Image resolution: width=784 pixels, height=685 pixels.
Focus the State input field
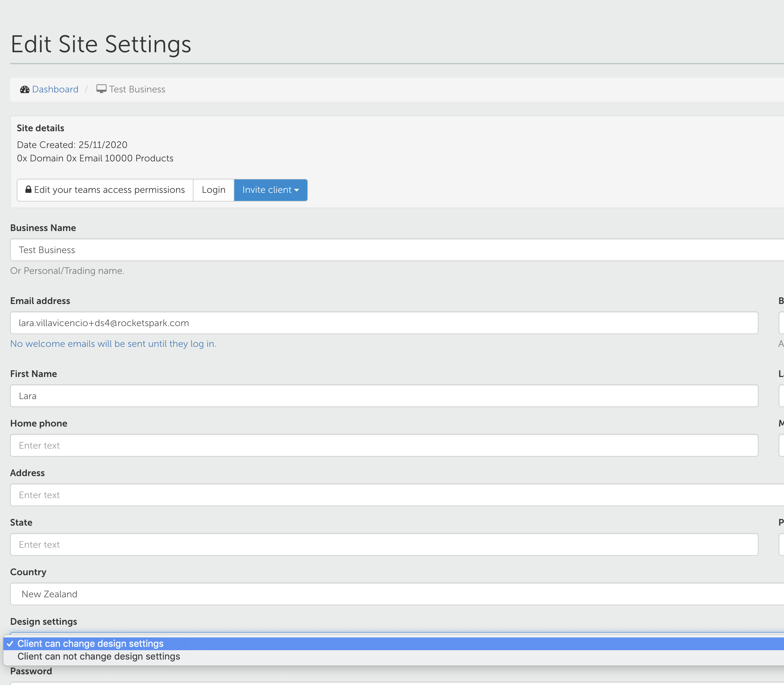coord(384,545)
